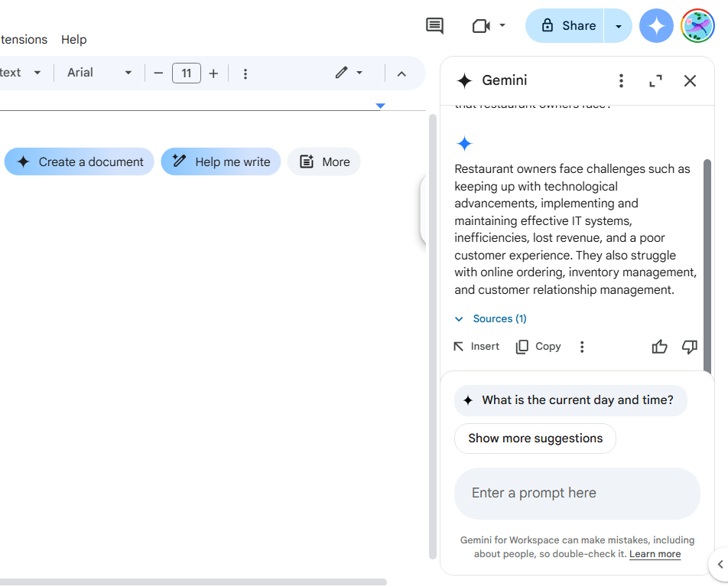Open comment history
The height and width of the screenshot is (587, 728).
coord(434,25)
